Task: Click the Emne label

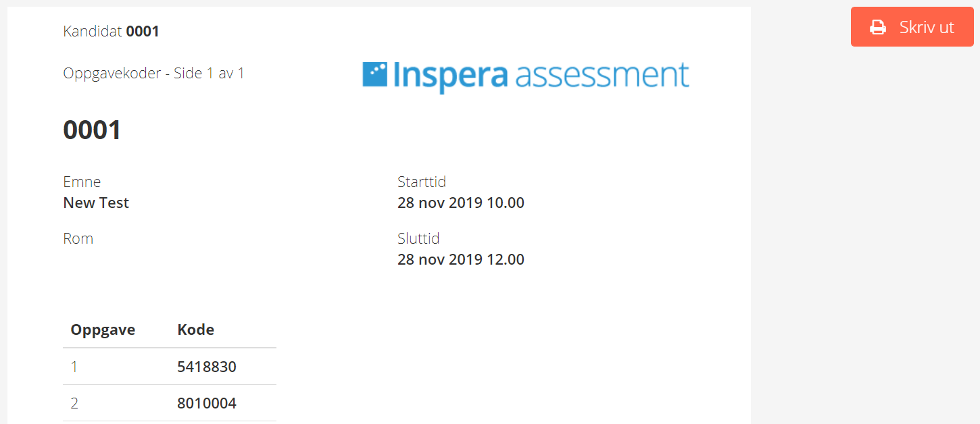Action: click(82, 182)
